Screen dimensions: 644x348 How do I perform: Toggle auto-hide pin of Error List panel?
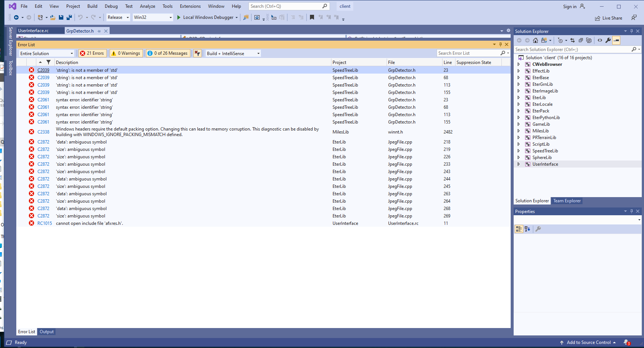500,44
